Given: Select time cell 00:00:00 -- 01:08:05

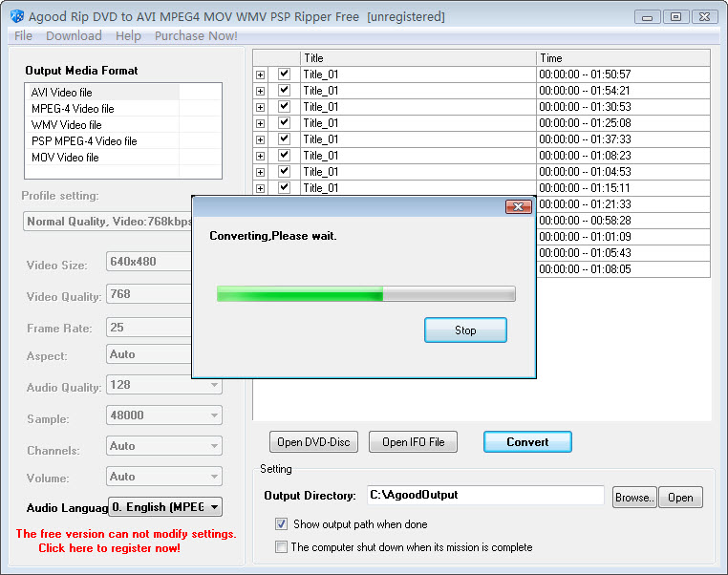Looking at the screenshot, I should (x=623, y=269).
